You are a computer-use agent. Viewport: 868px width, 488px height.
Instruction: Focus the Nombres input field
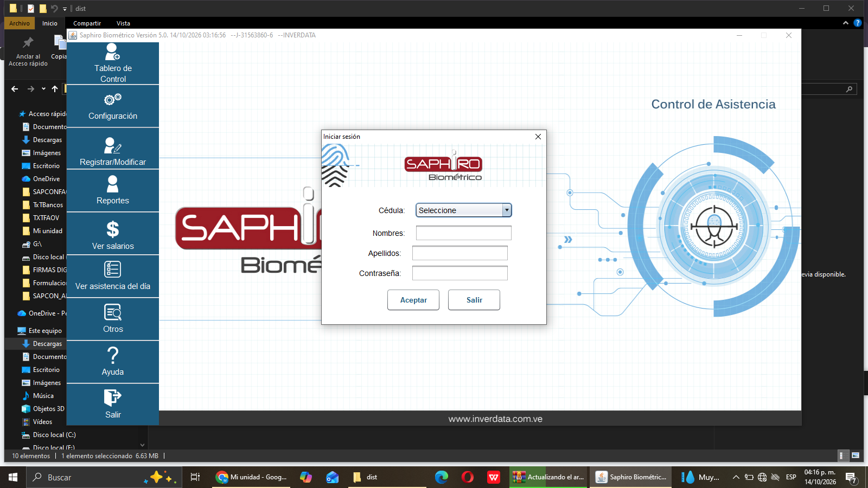point(464,233)
